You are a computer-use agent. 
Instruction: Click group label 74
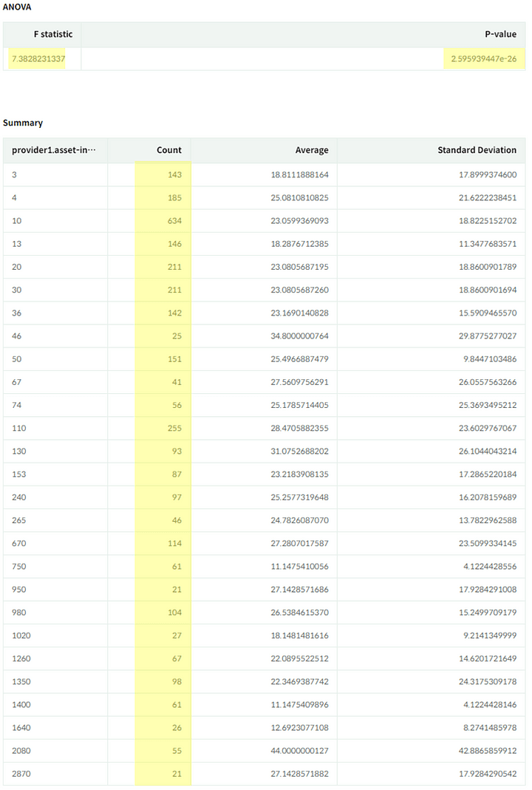[16, 405]
